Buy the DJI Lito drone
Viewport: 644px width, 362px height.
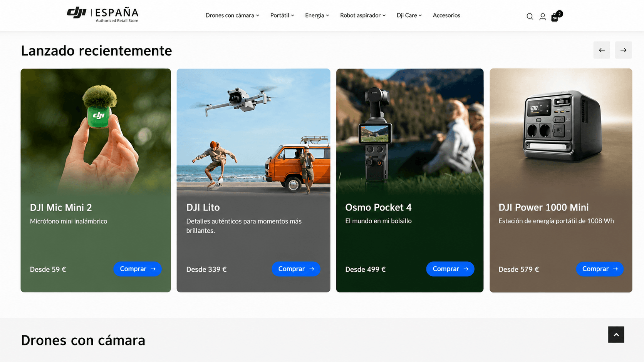[x=296, y=269]
